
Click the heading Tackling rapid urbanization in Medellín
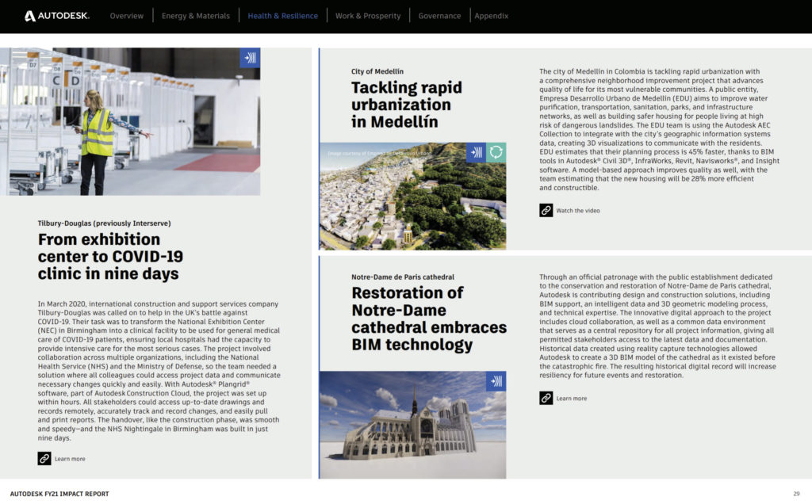click(x=407, y=105)
